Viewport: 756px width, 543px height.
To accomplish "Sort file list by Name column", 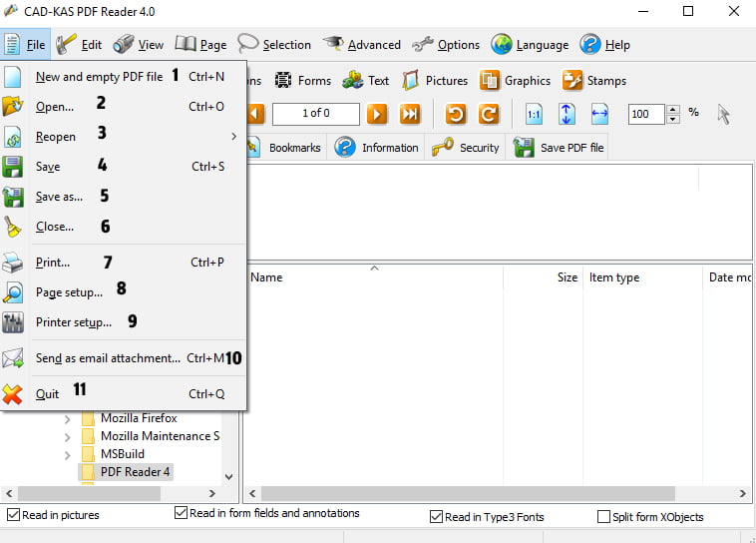I will click(x=375, y=277).
